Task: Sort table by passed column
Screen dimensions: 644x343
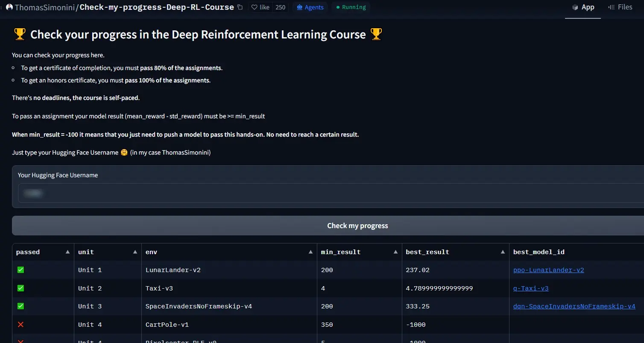Action: (x=67, y=252)
